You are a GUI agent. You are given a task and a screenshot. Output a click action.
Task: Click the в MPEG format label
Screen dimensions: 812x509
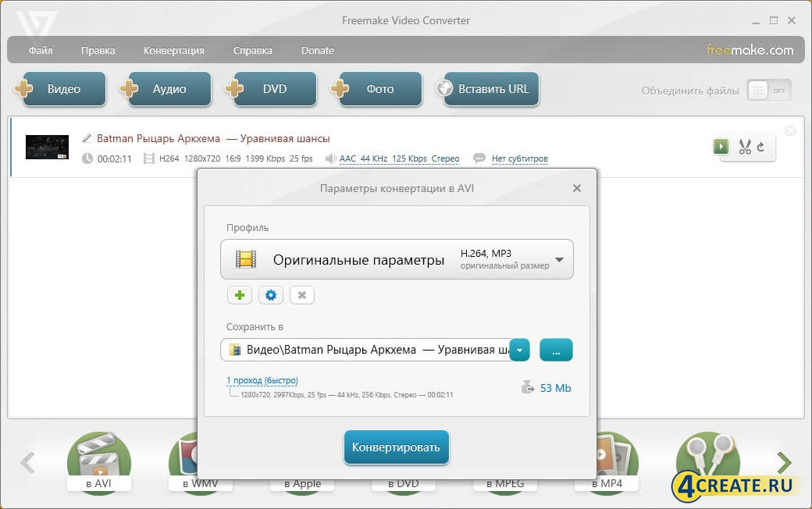coord(505,484)
